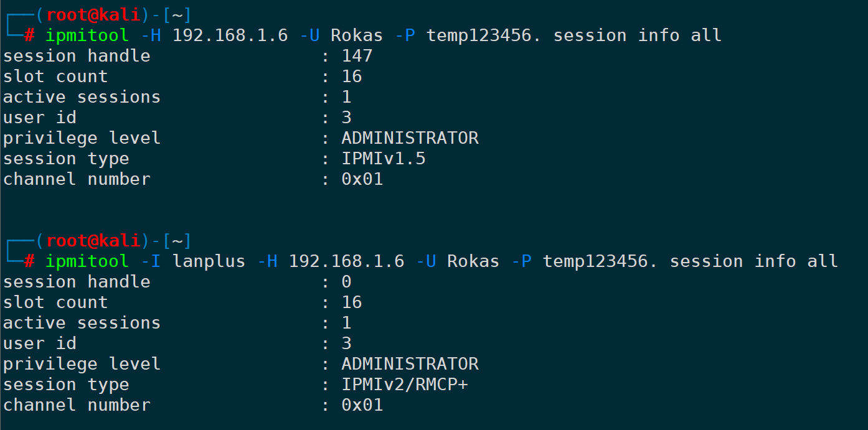Click username Rokas in the first command
The image size is (868, 430).
357,35
